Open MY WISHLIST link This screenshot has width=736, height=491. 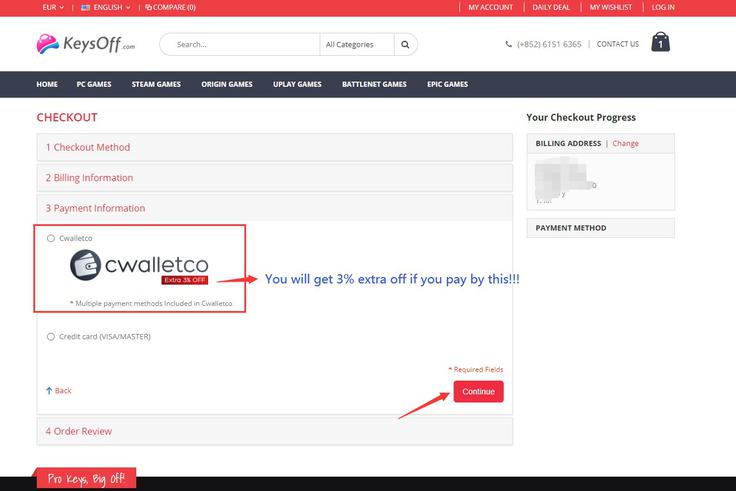(611, 7)
